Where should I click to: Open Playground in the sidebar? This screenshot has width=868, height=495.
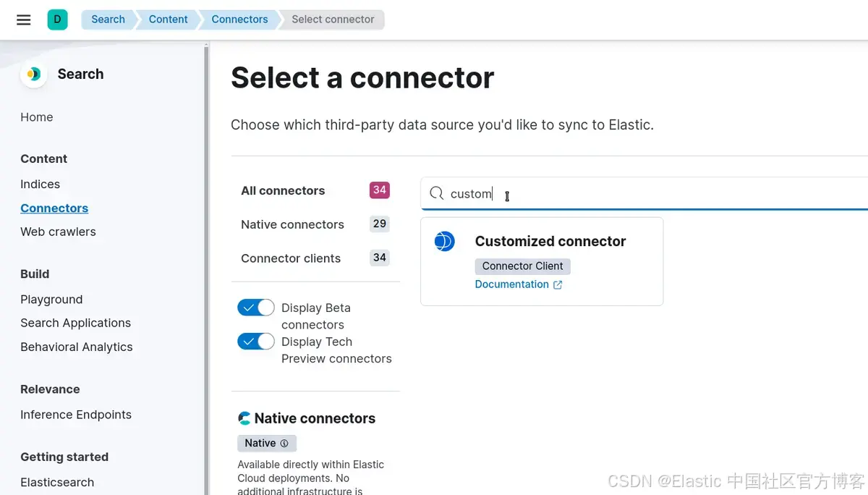click(51, 300)
